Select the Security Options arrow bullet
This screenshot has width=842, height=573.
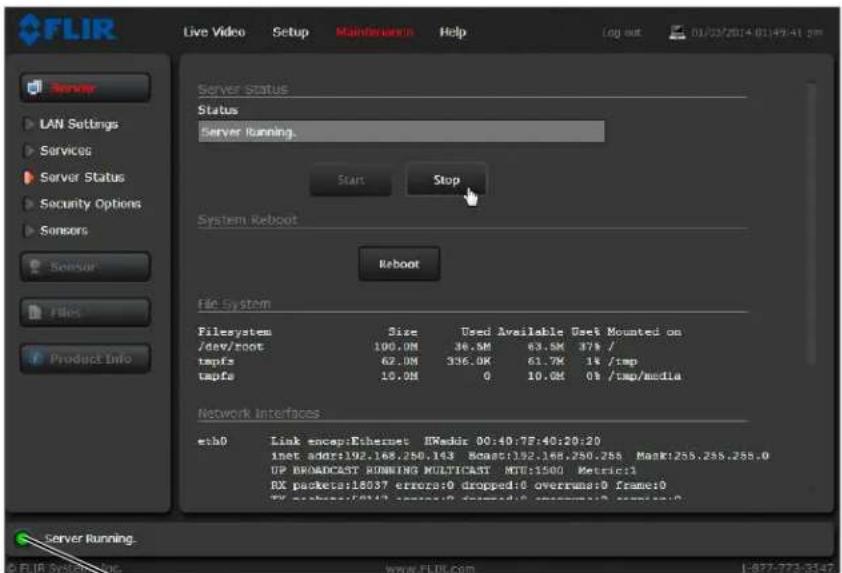[x=29, y=204]
